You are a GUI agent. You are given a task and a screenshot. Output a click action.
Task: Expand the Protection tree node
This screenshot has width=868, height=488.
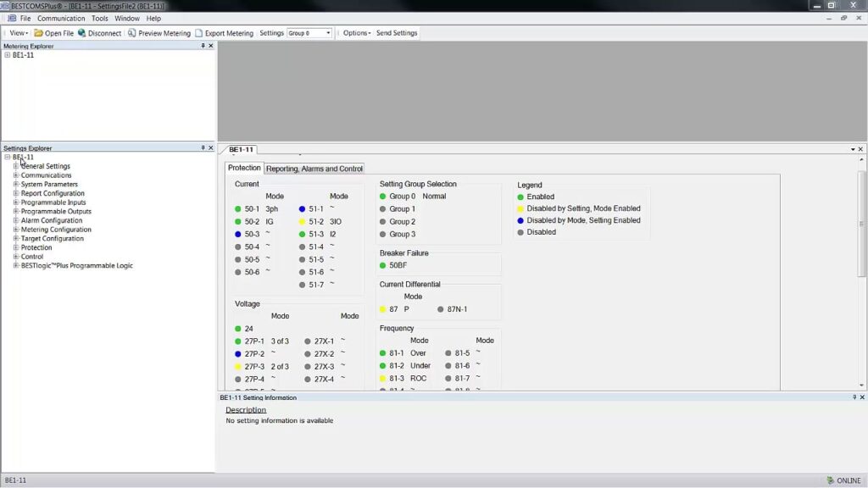[15, 247]
